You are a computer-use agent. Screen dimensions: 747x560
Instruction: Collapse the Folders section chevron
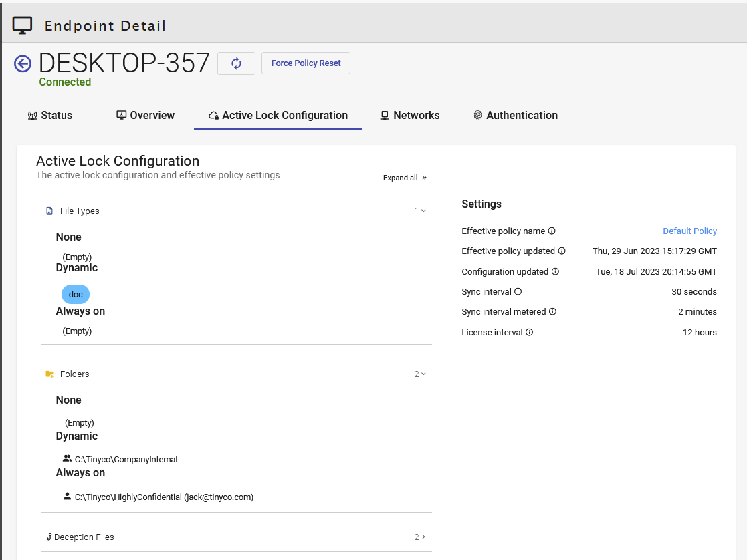(423, 374)
